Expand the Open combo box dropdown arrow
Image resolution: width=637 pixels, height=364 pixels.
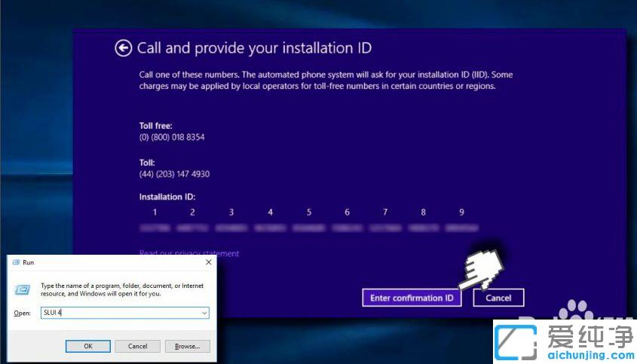pyautogui.click(x=204, y=313)
